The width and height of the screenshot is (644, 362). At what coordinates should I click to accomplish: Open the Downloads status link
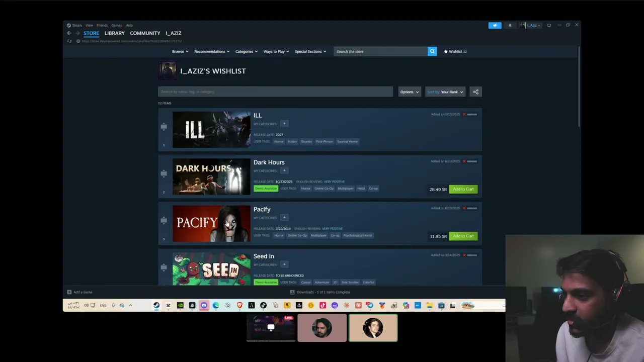click(x=320, y=292)
